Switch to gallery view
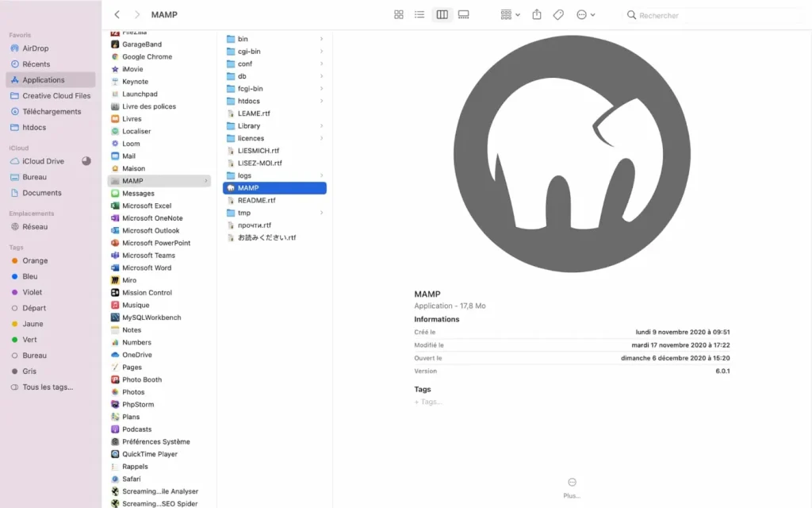This screenshot has height=508, width=812. pos(463,14)
